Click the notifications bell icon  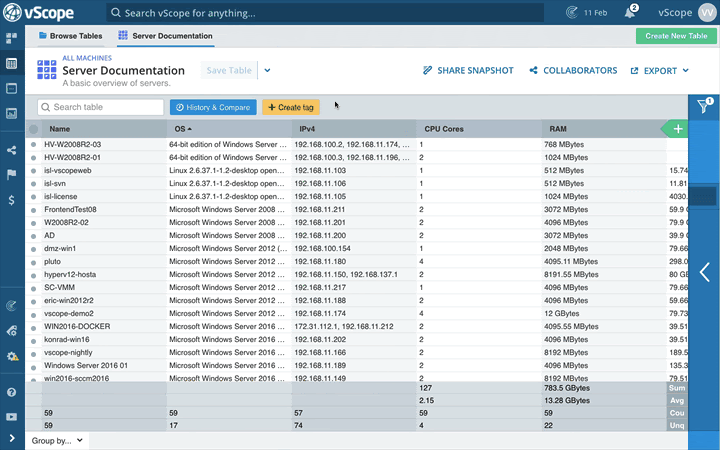(631, 12)
